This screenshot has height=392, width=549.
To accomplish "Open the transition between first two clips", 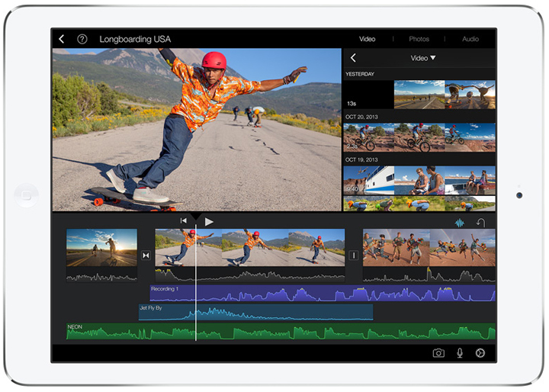I will pyautogui.click(x=146, y=255).
